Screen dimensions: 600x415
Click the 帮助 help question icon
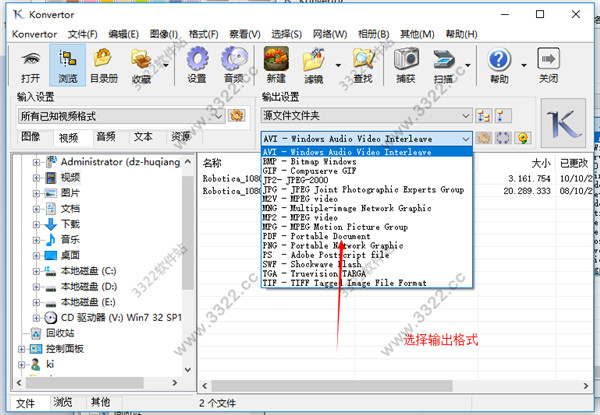tap(499, 59)
